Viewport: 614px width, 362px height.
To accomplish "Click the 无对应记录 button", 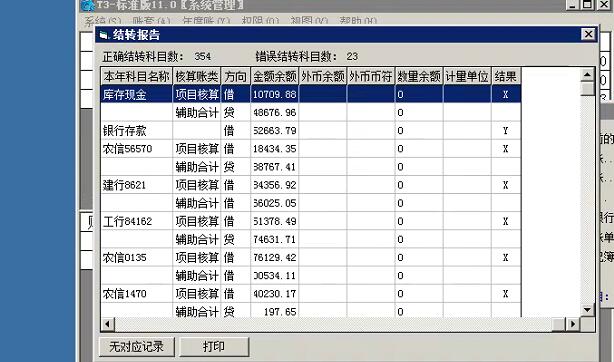I will tap(136, 346).
